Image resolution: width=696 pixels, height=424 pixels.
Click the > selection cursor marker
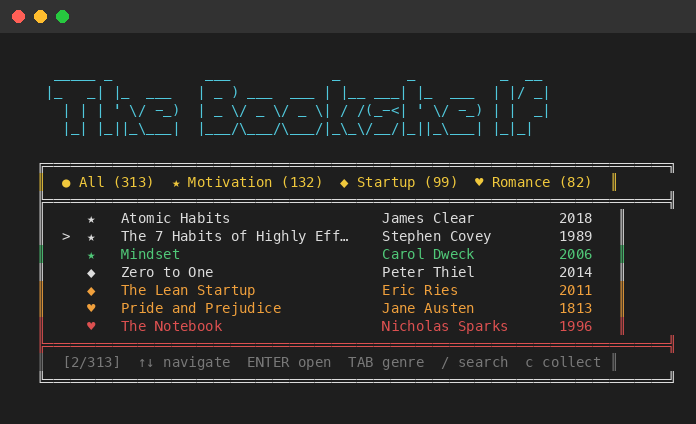tap(66, 237)
